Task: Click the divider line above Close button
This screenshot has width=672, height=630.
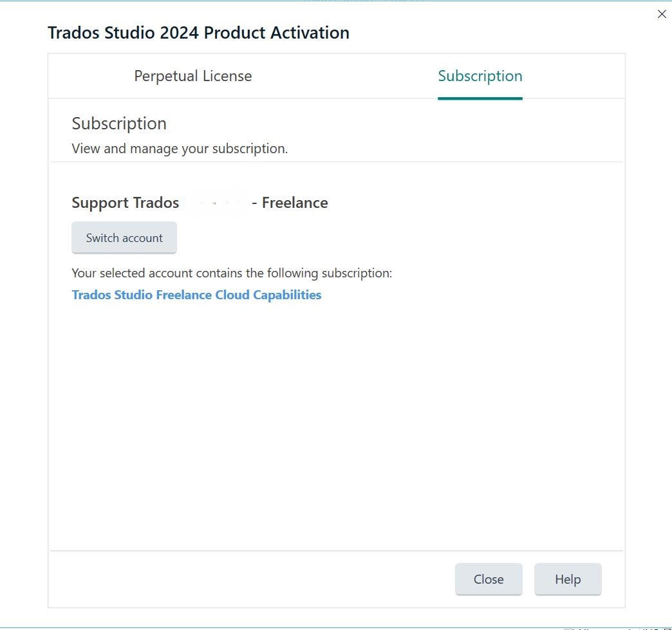Action: pyautogui.click(x=336, y=551)
